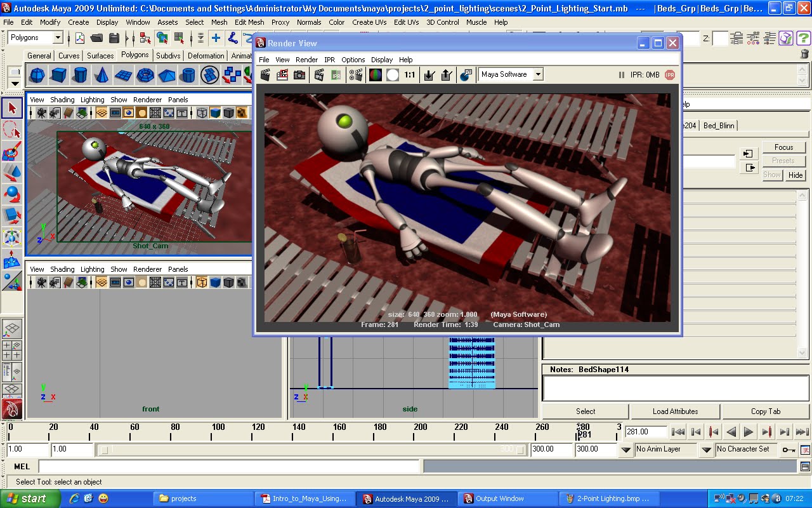The width and height of the screenshot is (812, 508).
Task: Click the MEL command line input
Action: (229, 467)
